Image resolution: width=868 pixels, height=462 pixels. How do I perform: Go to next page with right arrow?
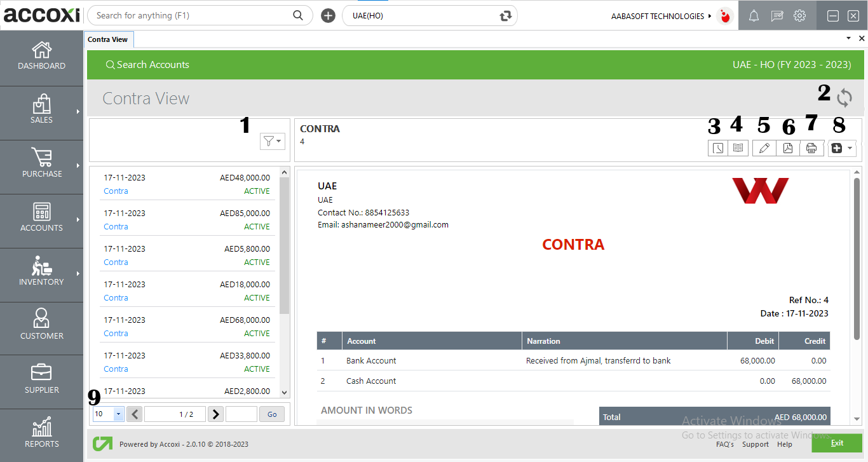215,414
